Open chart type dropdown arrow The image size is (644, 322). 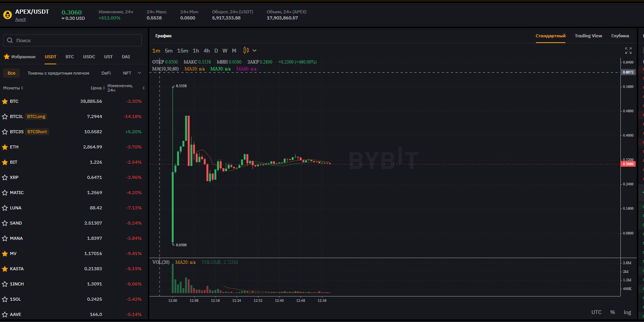(254, 51)
